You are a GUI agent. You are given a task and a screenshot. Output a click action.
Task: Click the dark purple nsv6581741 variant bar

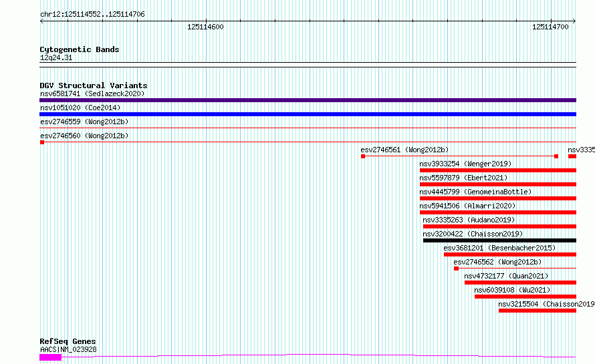[308, 100]
